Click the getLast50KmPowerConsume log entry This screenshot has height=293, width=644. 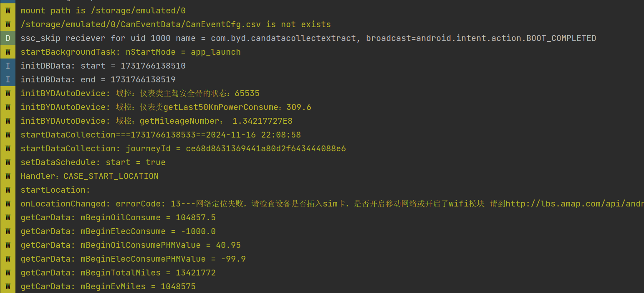(x=166, y=107)
